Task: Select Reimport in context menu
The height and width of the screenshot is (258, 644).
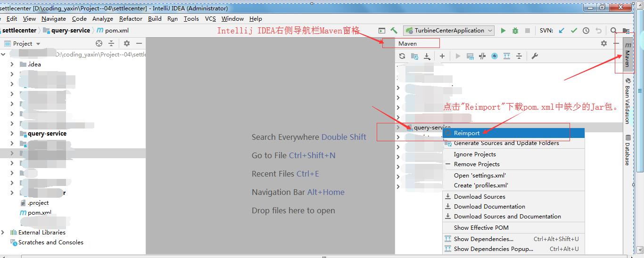Action: coord(513,133)
